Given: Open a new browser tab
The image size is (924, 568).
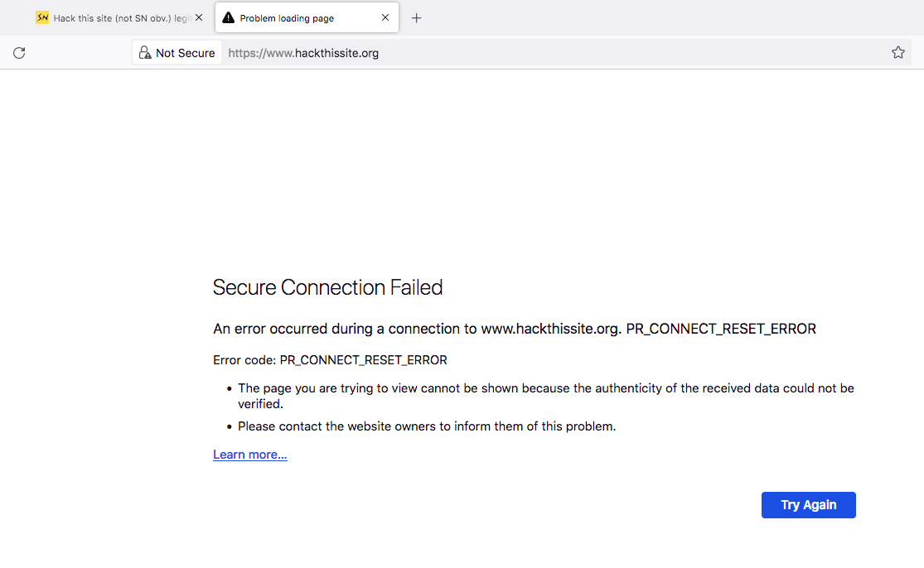Looking at the screenshot, I should tap(417, 18).
